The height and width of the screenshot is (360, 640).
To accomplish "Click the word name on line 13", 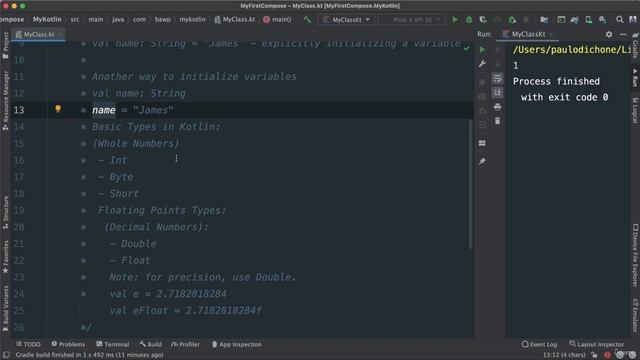I will click(104, 110).
